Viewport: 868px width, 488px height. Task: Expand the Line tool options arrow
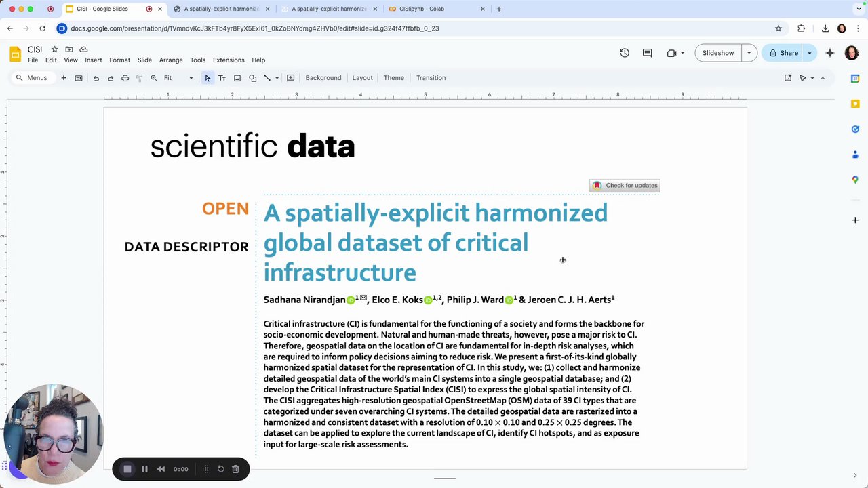[277, 78]
